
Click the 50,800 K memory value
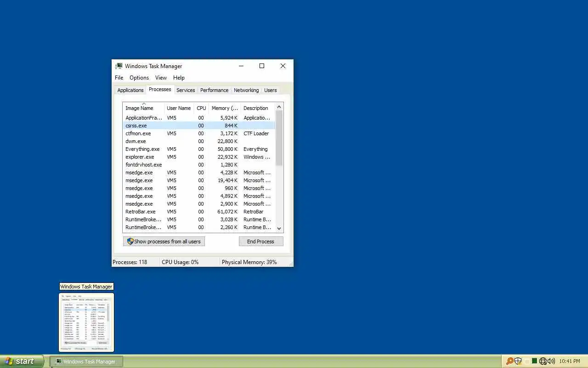pos(227,149)
